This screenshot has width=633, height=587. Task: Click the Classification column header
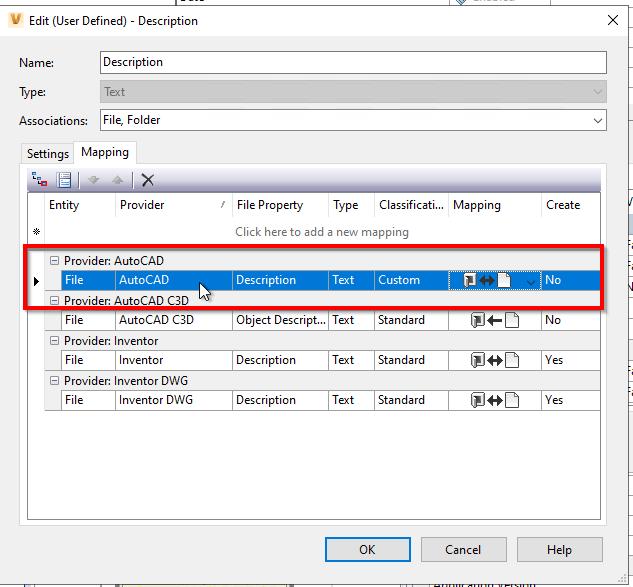411,205
